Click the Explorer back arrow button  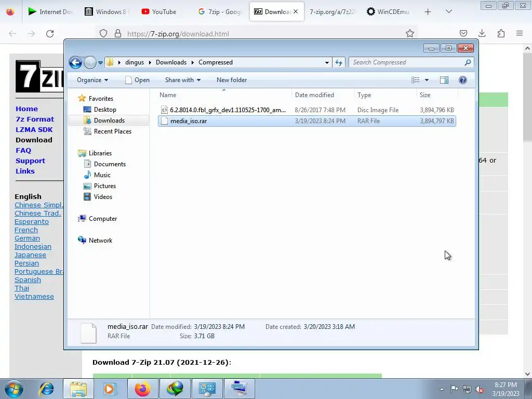pyautogui.click(x=75, y=62)
